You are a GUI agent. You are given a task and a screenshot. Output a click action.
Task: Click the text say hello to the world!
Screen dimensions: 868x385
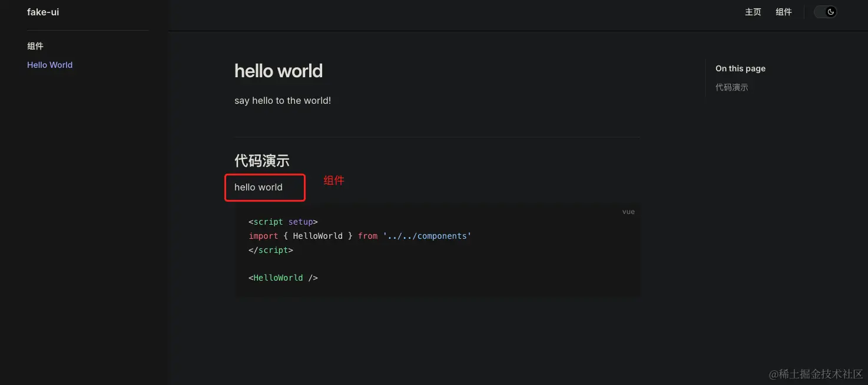point(283,101)
